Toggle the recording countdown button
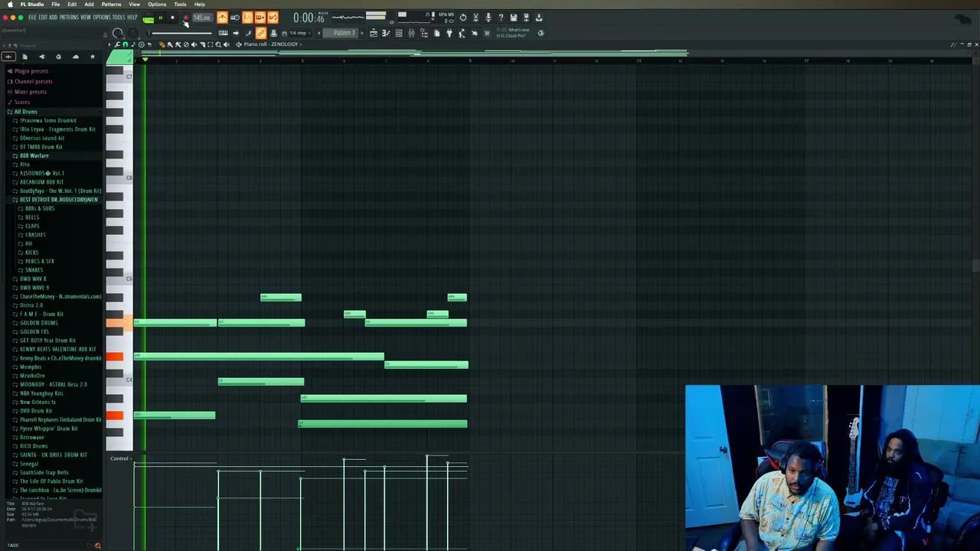Viewport: 980px width, 551px height. [x=247, y=18]
